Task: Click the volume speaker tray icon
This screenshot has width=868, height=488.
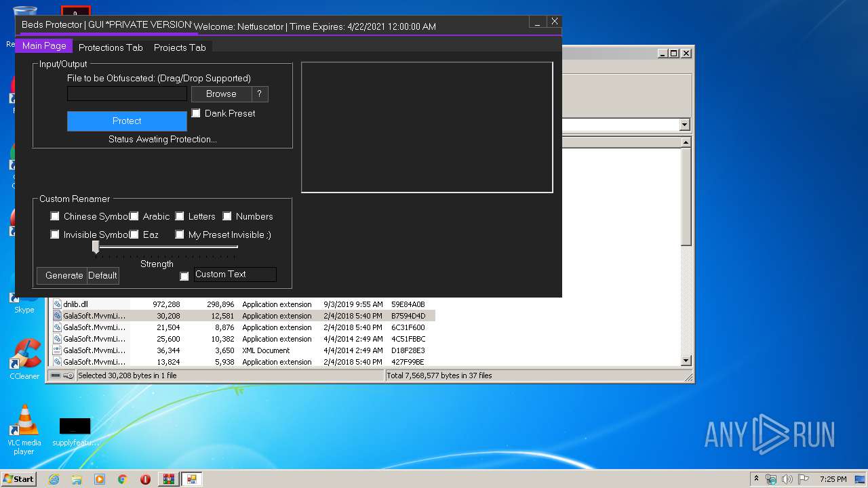Action: pyautogui.click(x=787, y=479)
